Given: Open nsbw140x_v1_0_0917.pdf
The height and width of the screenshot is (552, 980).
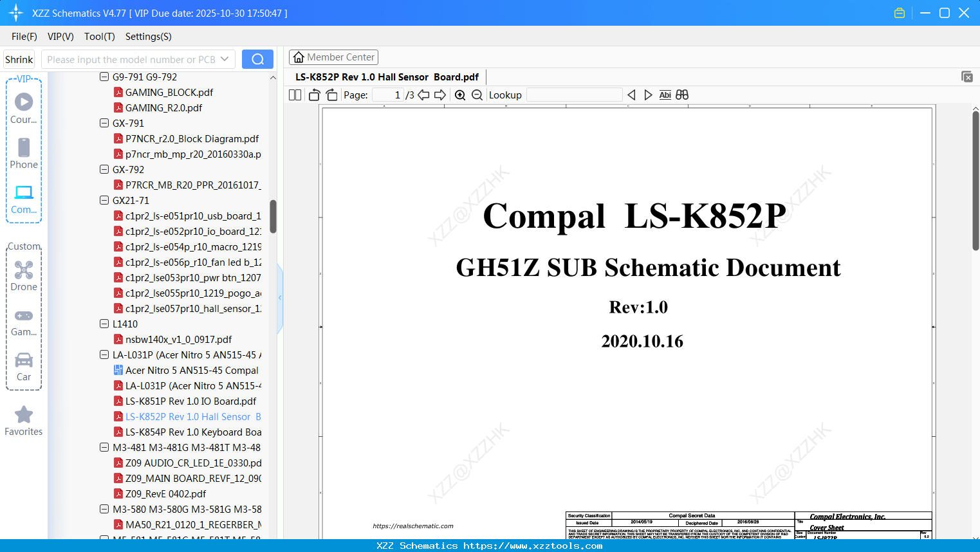Looking at the screenshot, I should pos(178,339).
